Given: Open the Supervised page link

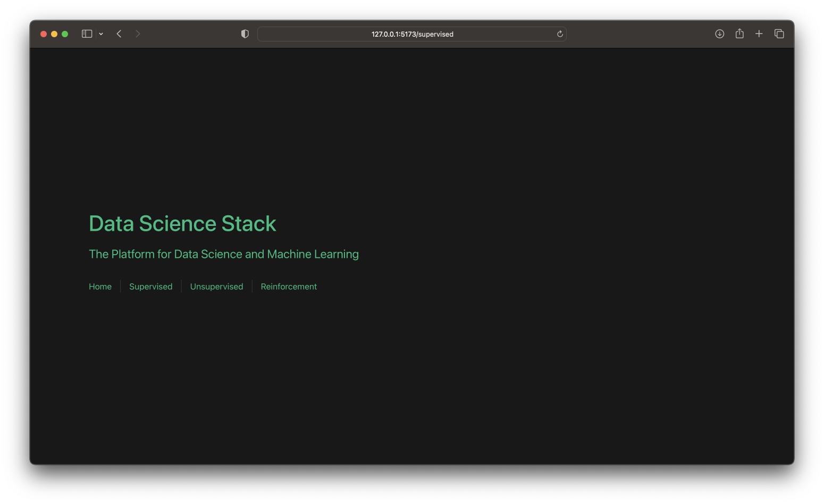Looking at the screenshot, I should coord(150,287).
